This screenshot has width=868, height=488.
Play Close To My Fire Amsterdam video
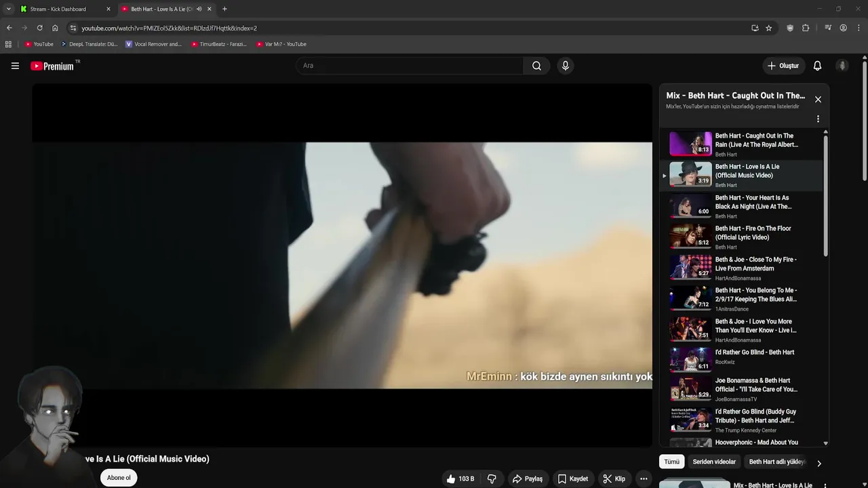coord(741,268)
